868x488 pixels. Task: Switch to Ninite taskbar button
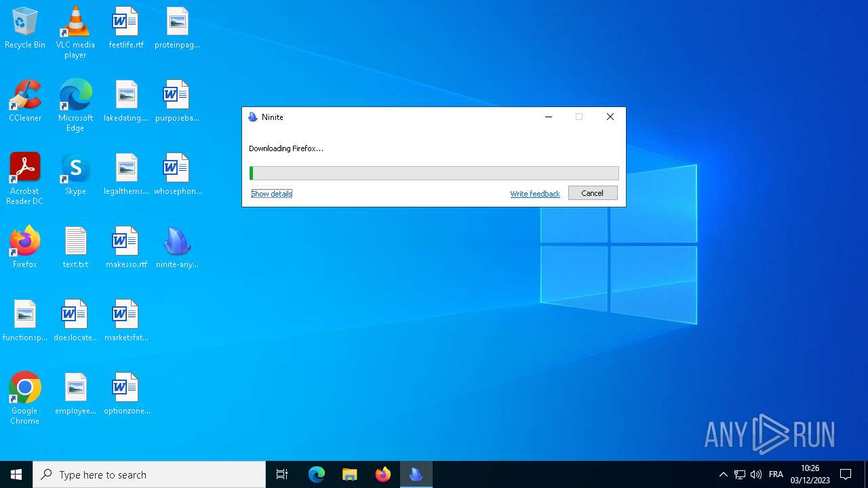(x=416, y=474)
